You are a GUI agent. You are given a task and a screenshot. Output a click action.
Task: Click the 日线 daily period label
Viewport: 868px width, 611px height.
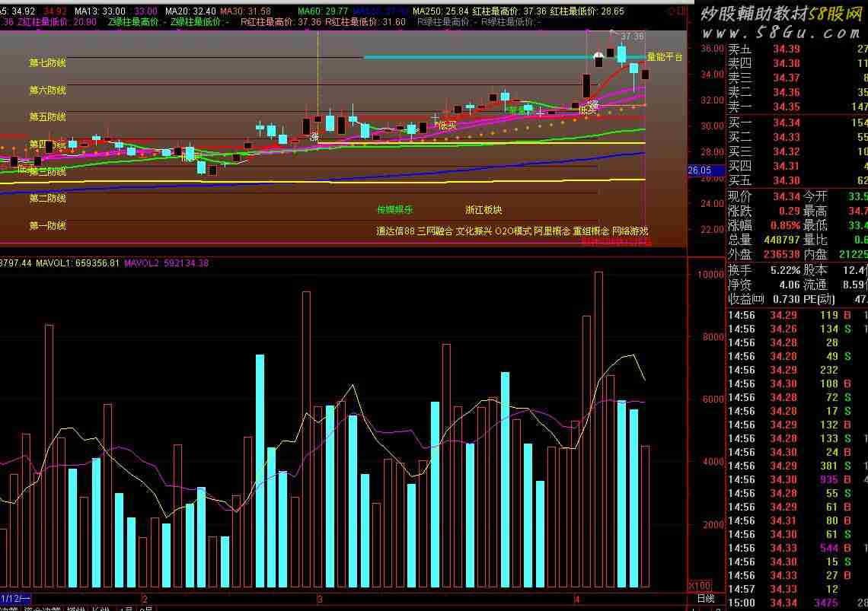[x=706, y=599]
